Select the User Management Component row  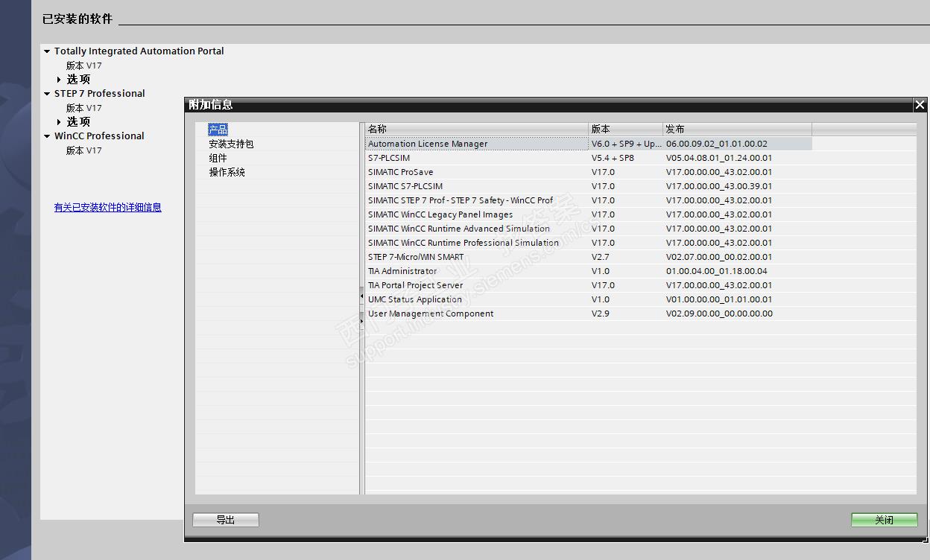tap(589, 314)
